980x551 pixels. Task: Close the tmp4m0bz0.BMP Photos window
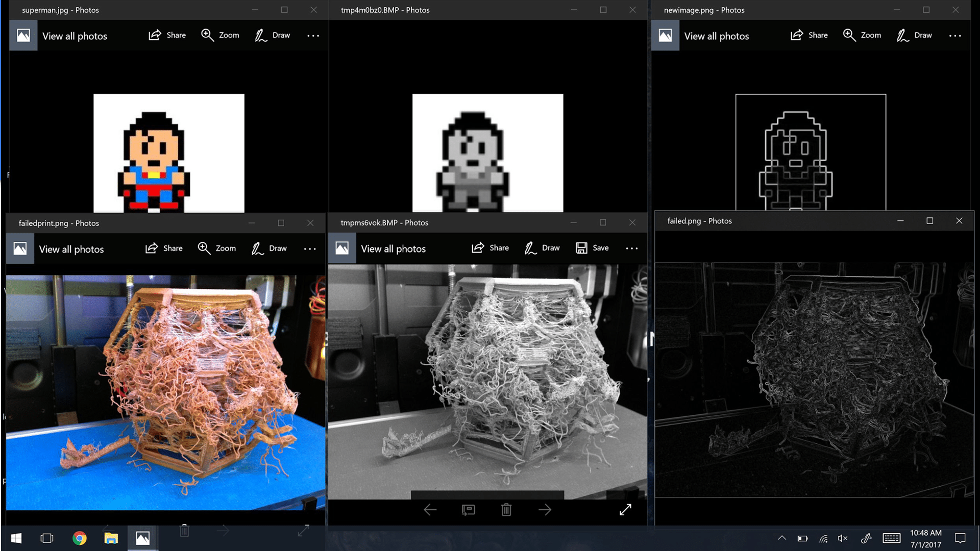pyautogui.click(x=632, y=10)
